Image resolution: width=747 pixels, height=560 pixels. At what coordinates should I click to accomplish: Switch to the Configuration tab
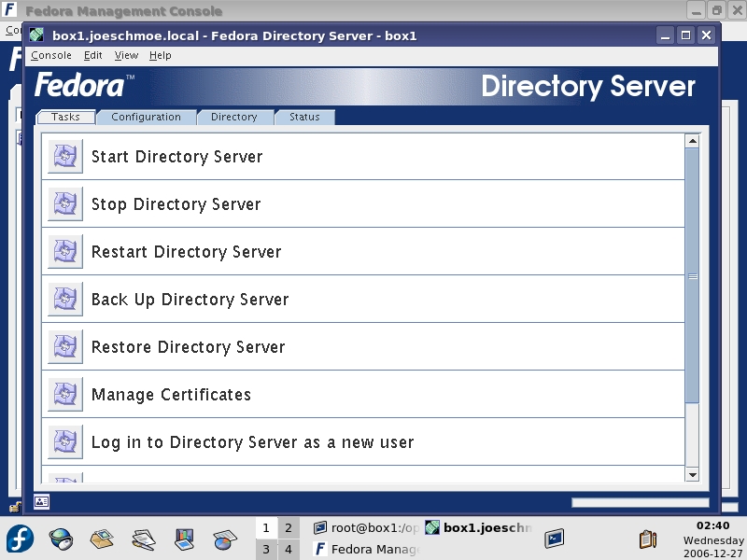point(146,118)
